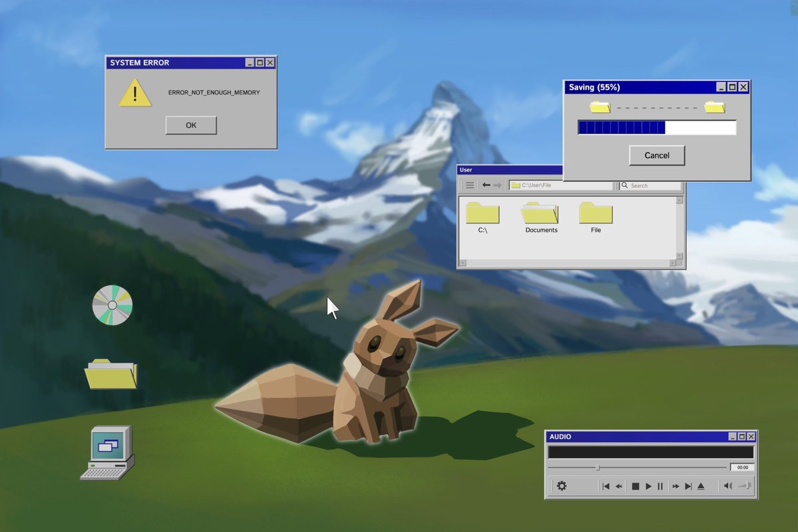Click the scroll-left arrow in User window

pyautogui.click(x=463, y=263)
